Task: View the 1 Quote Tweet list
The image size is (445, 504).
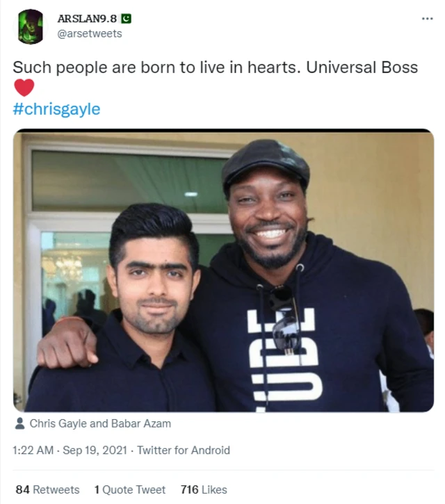Action: click(x=129, y=489)
